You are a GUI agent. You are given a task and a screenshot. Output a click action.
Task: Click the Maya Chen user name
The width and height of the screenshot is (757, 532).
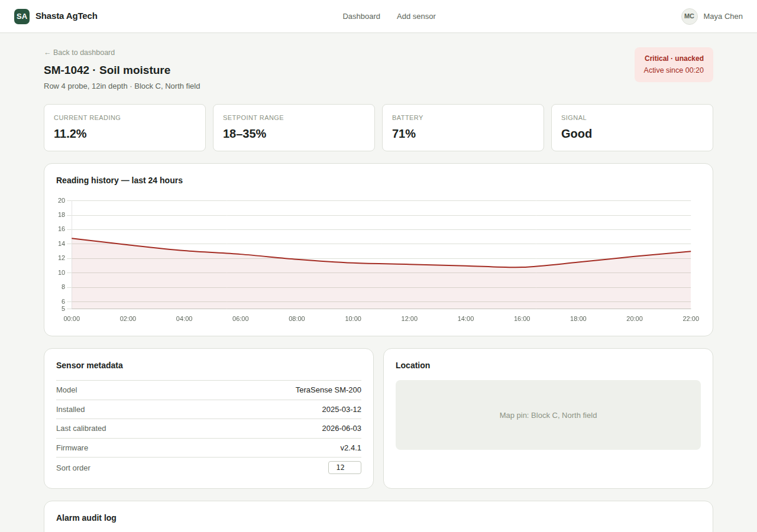tap(723, 17)
